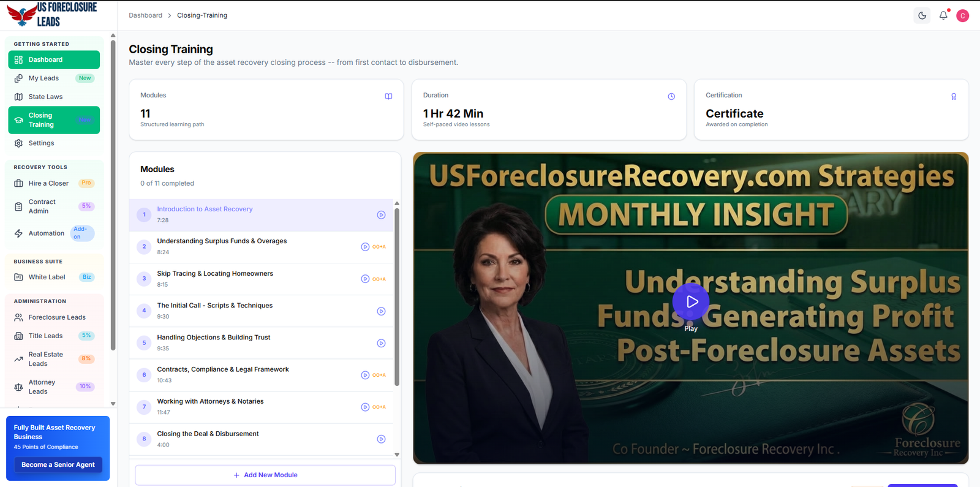Click the Modules book icon
Screen dimensions: 980x487
tap(388, 96)
